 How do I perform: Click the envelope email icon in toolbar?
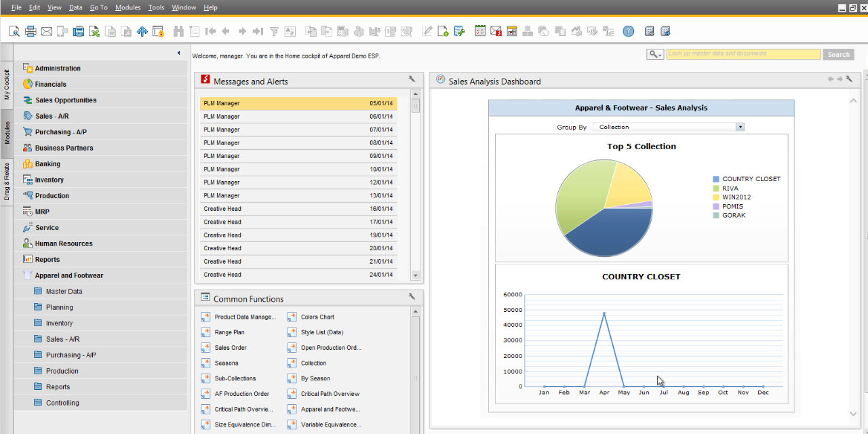47,31
